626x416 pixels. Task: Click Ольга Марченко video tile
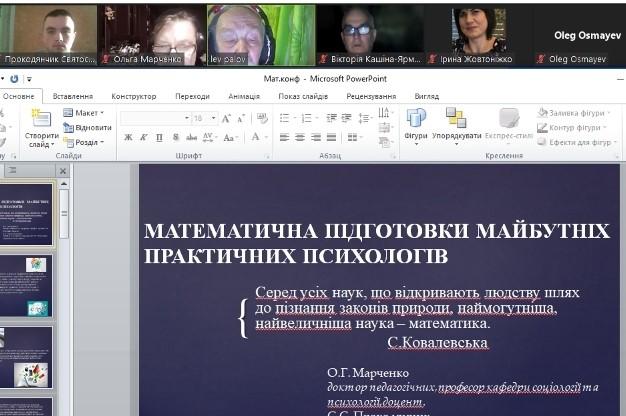pos(152,36)
